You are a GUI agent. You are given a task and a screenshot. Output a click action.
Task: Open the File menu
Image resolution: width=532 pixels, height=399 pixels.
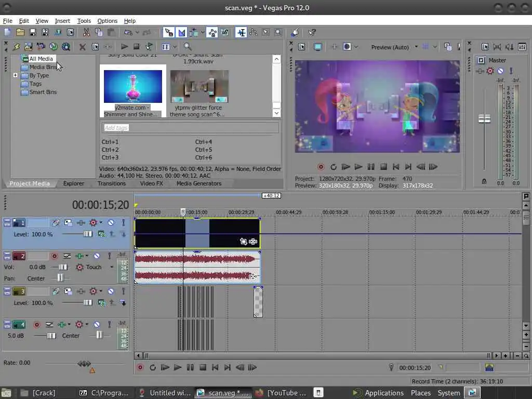click(7, 21)
